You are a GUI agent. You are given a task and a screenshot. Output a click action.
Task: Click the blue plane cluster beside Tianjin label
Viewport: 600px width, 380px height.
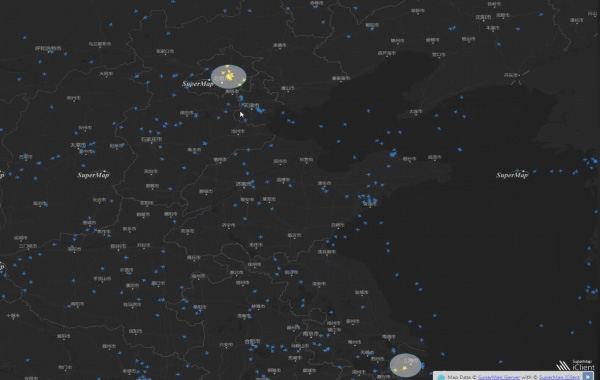point(260,110)
